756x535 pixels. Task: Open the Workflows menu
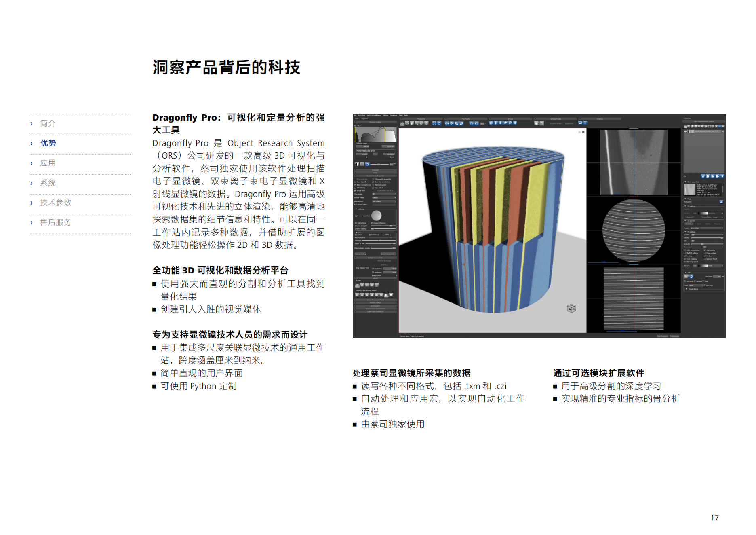pos(361,115)
